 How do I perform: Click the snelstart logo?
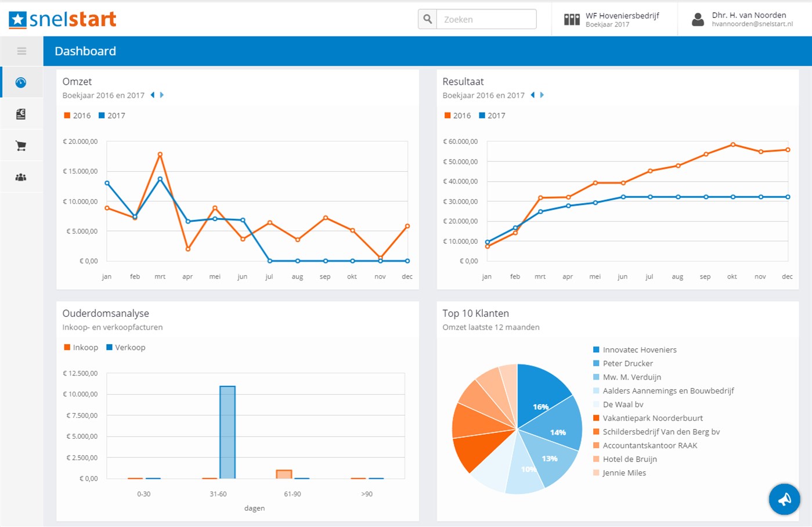pos(63,19)
